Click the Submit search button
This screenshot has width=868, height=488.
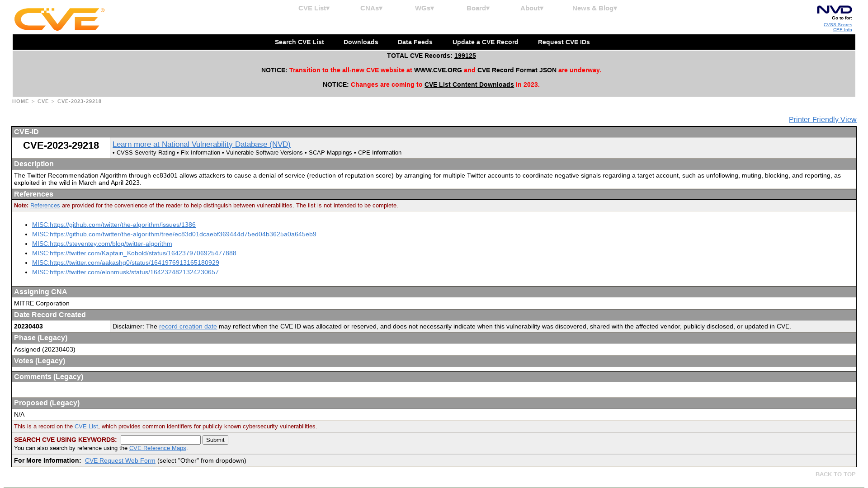(215, 440)
